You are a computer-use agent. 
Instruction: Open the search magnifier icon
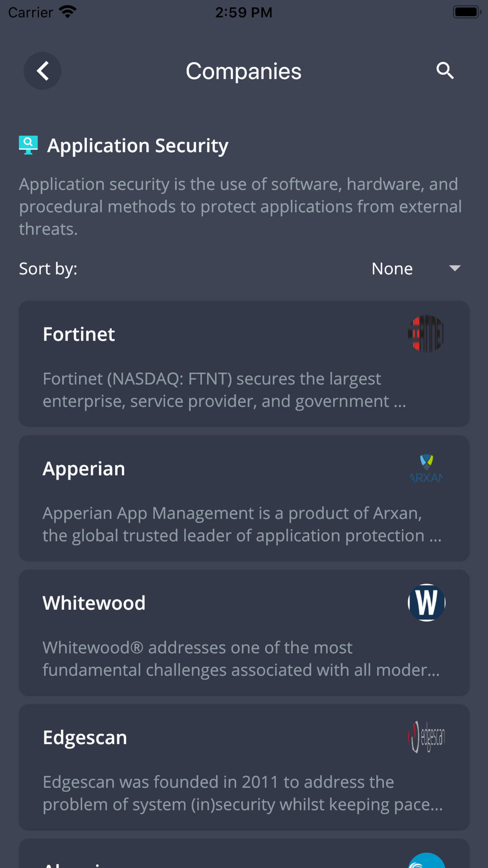(x=445, y=71)
